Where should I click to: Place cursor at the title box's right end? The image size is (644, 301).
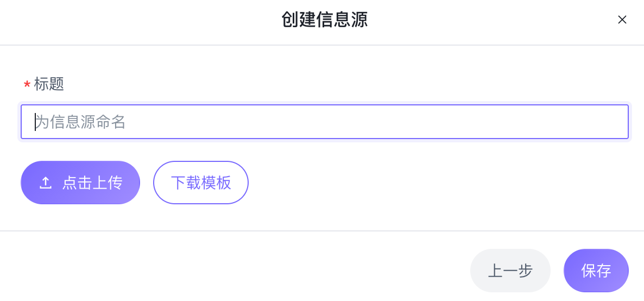pyautogui.click(x=619, y=122)
